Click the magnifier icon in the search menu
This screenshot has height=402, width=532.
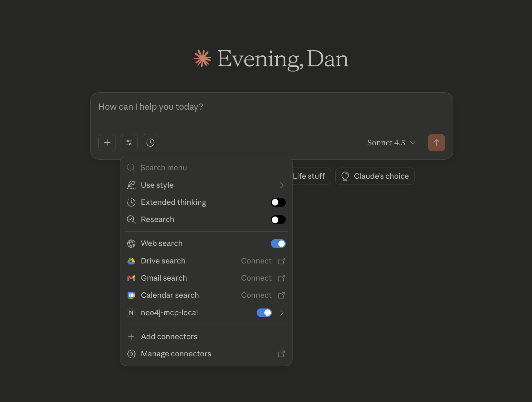[x=131, y=168]
